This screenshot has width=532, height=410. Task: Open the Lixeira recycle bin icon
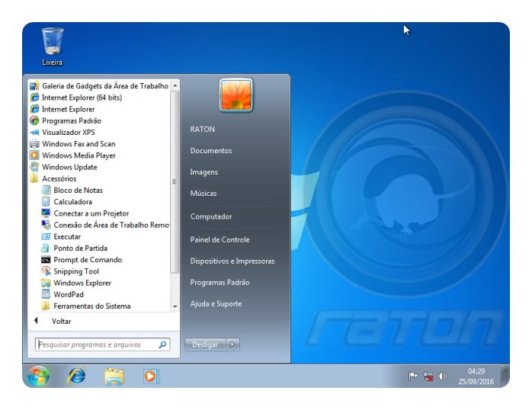tap(53, 46)
